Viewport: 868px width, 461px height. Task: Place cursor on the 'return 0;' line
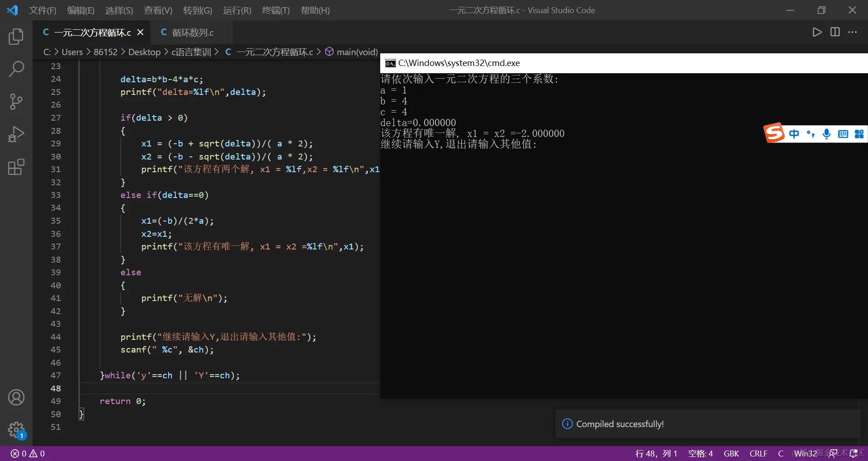point(123,401)
